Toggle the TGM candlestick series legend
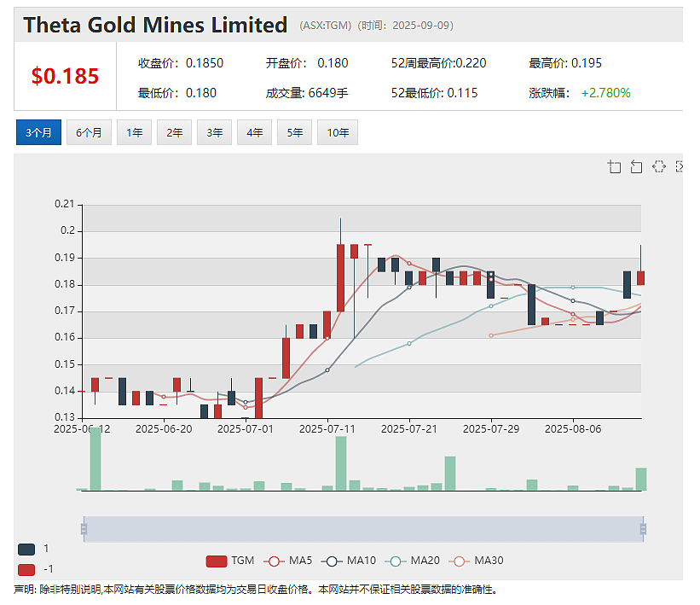The width and height of the screenshot is (700, 605). point(230,561)
